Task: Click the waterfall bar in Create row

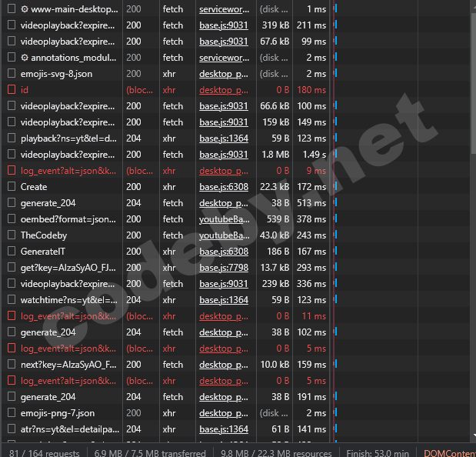Action: click(336, 186)
